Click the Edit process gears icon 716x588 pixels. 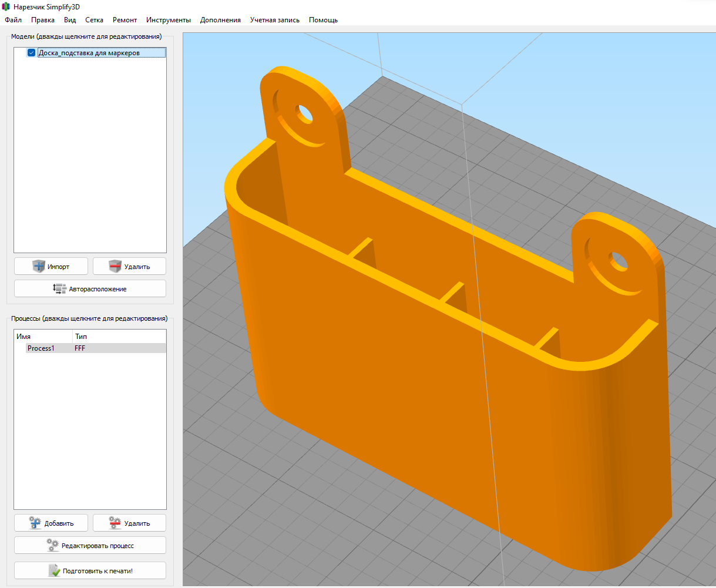pos(53,546)
